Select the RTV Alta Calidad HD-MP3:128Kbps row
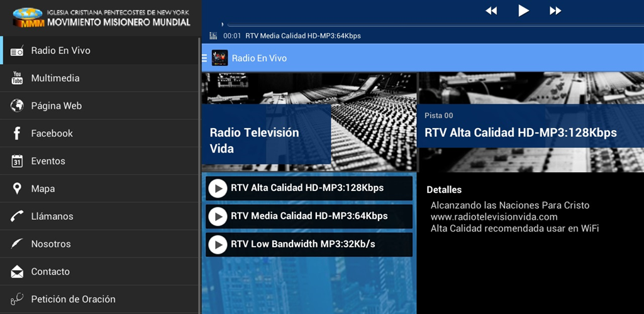Image resolution: width=644 pixels, height=314 pixels. (x=309, y=188)
